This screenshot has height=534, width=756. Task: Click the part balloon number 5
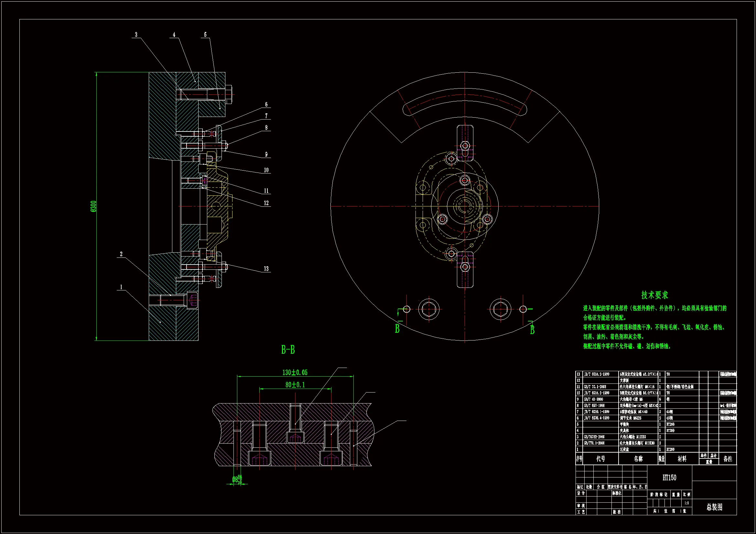(x=205, y=35)
